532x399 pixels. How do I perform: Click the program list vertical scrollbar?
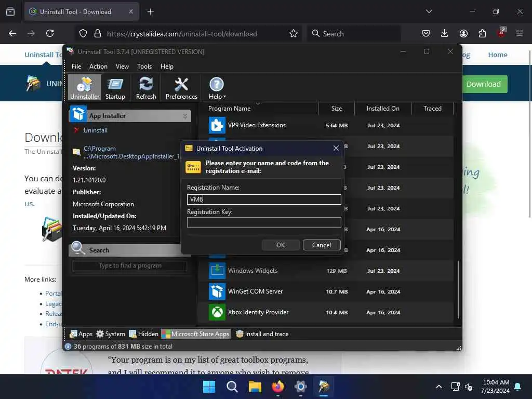point(458,289)
